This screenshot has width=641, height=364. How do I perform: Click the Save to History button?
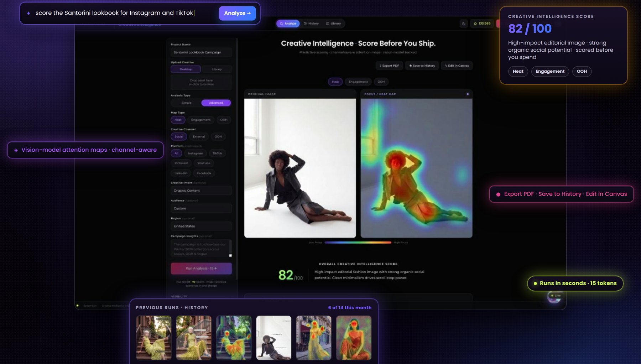coord(422,66)
